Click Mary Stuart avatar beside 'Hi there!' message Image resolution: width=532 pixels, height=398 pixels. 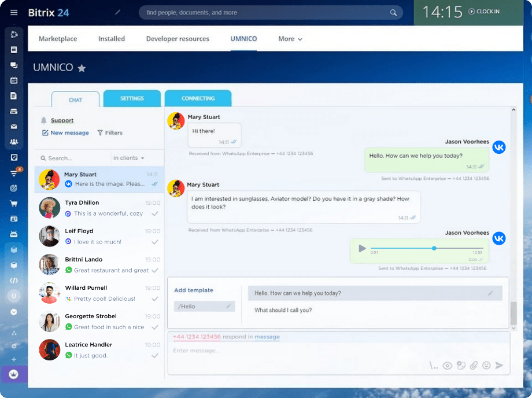[x=176, y=121]
